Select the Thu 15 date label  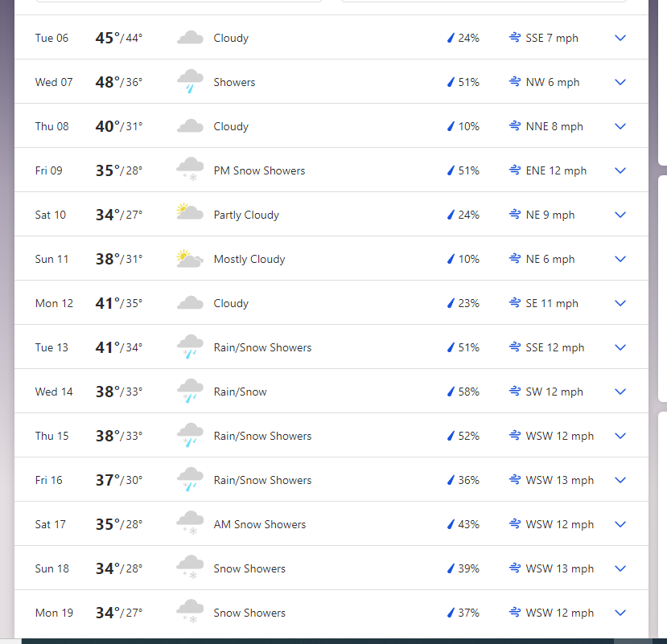pos(51,436)
